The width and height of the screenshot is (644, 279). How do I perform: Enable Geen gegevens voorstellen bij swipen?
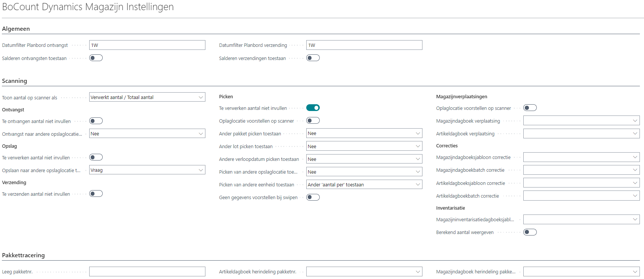point(313,197)
